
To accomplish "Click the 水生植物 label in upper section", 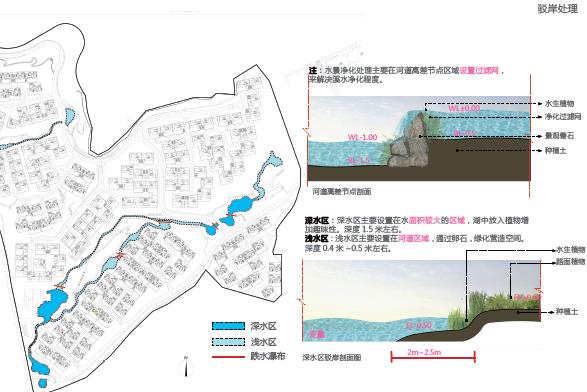I will 559,104.
